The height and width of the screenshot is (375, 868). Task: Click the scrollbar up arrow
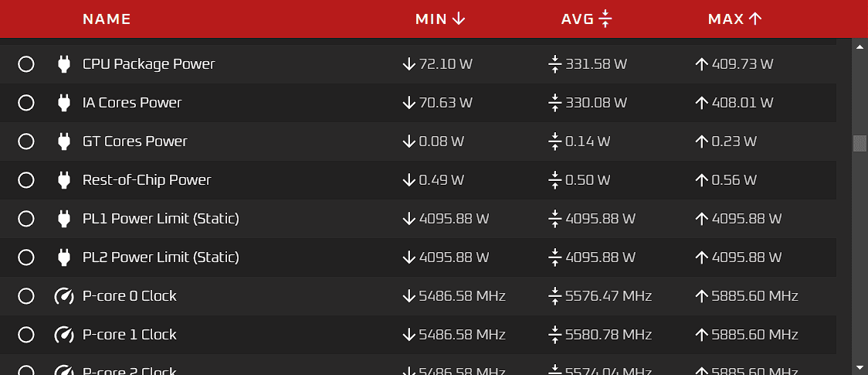860,46
